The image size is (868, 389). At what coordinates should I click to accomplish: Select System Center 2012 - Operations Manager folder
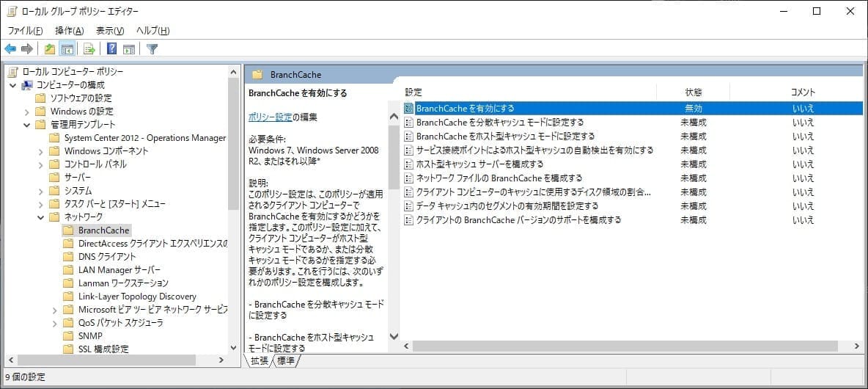[x=145, y=137]
